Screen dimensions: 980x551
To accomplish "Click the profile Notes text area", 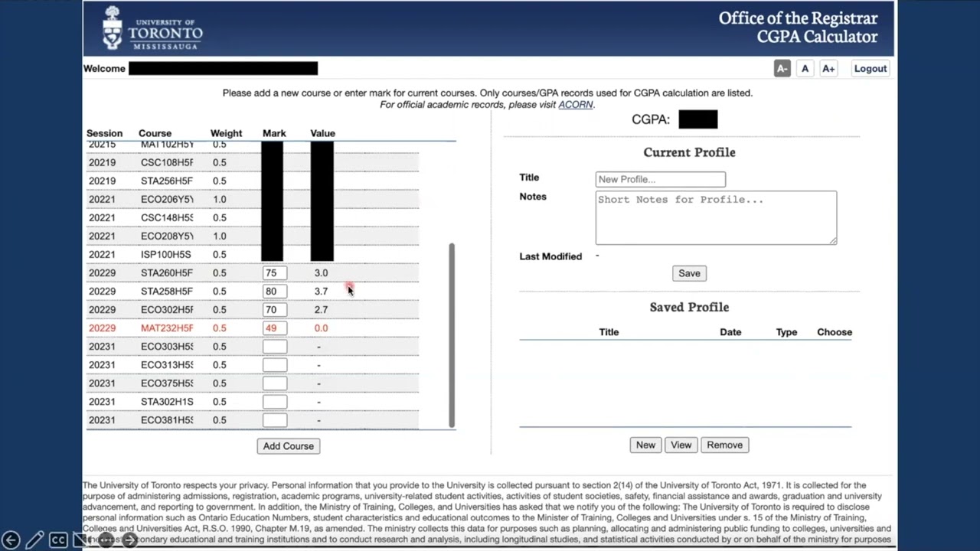I will point(716,217).
